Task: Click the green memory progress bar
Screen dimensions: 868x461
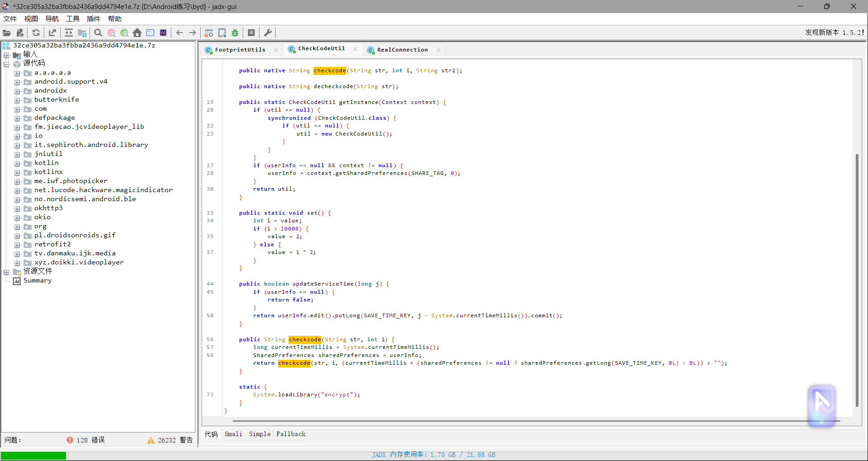Action: click(x=33, y=456)
